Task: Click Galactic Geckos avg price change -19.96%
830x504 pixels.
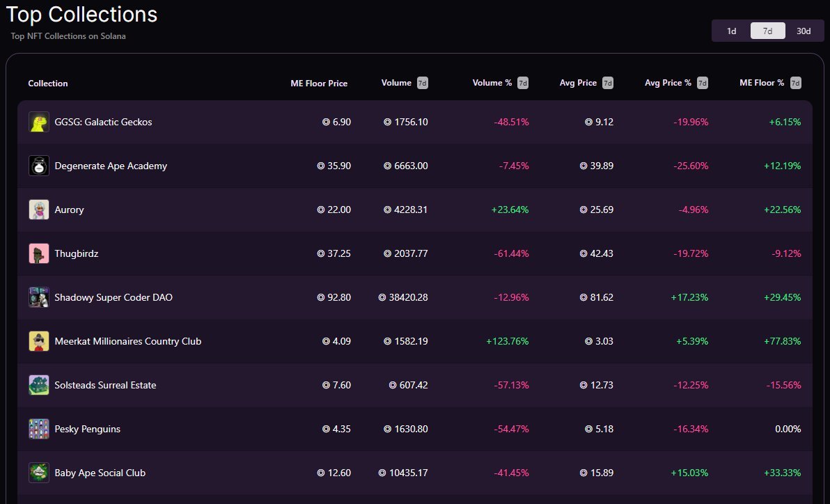Action: 691,122
